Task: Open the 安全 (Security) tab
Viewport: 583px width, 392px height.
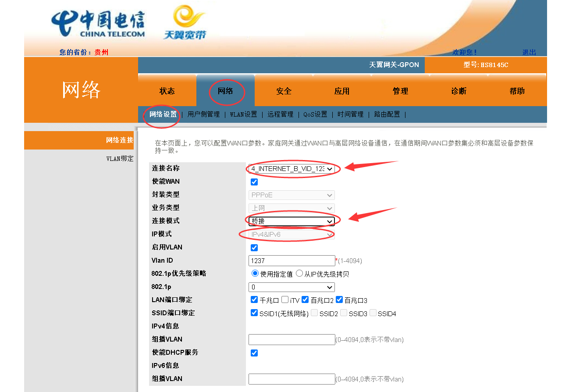Action: click(x=284, y=91)
